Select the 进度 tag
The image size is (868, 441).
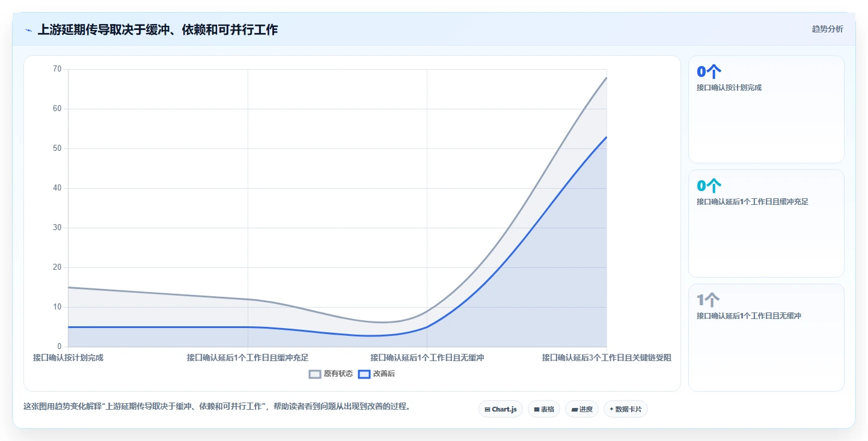coord(582,409)
